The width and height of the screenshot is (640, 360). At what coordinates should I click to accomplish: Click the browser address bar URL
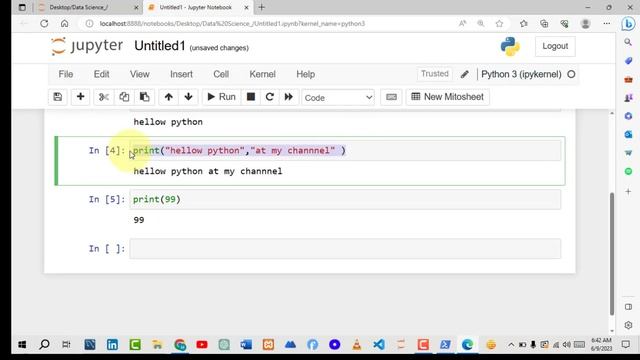coord(232,24)
